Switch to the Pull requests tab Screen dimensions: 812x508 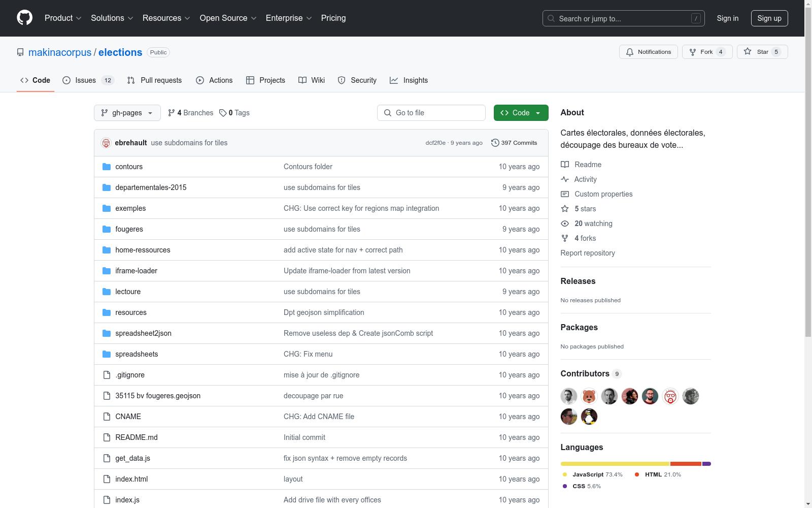click(x=154, y=80)
